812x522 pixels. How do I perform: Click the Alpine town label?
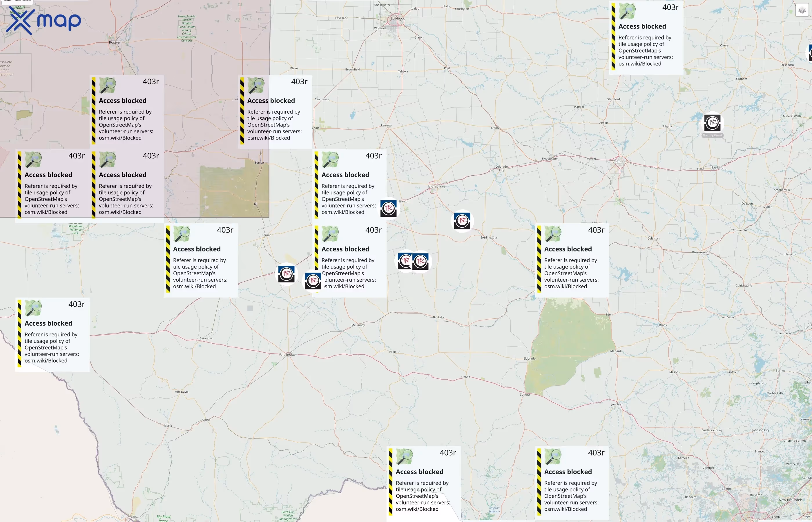pyautogui.click(x=206, y=420)
